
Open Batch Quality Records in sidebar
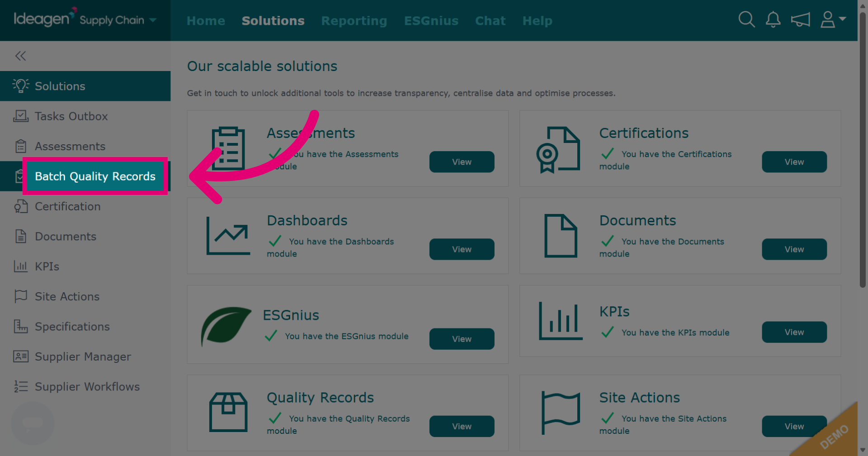click(x=85, y=176)
